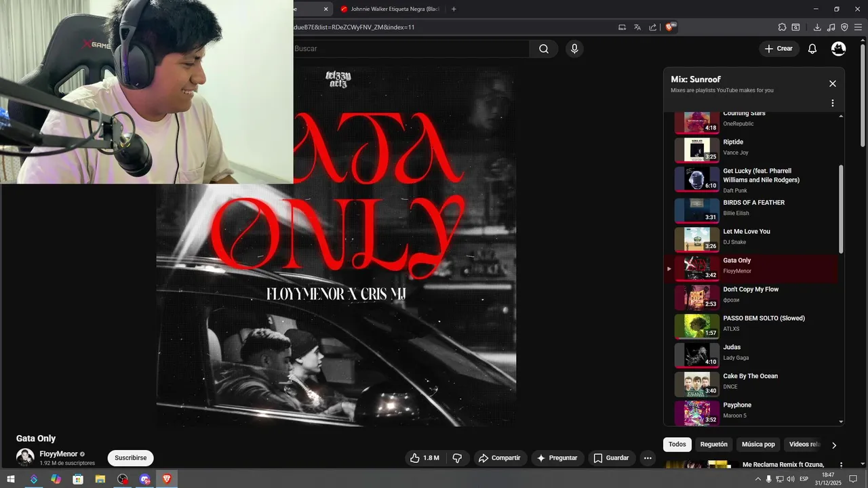This screenshot has width=868, height=488.
Task: Click the Suscribirse button
Action: 131,458
